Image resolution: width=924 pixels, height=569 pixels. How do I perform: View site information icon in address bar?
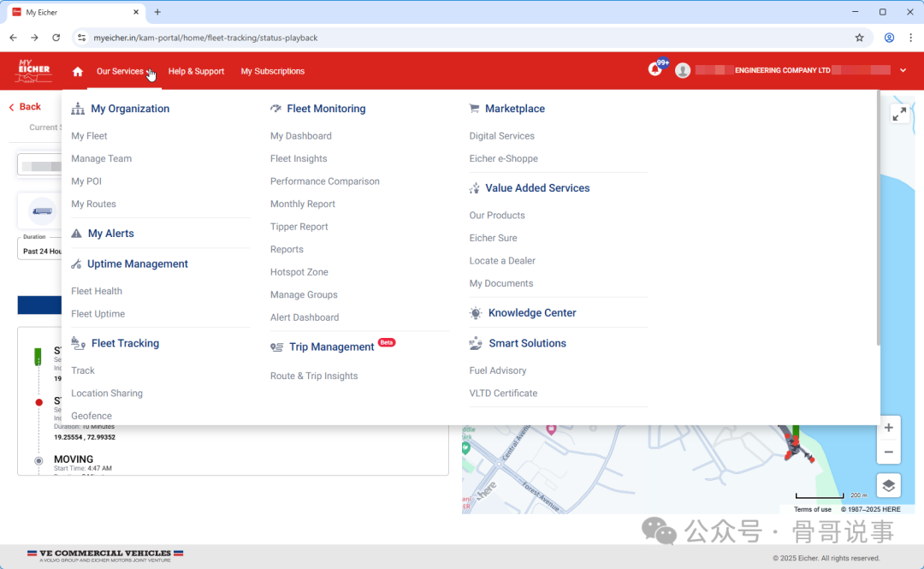pos(82,38)
